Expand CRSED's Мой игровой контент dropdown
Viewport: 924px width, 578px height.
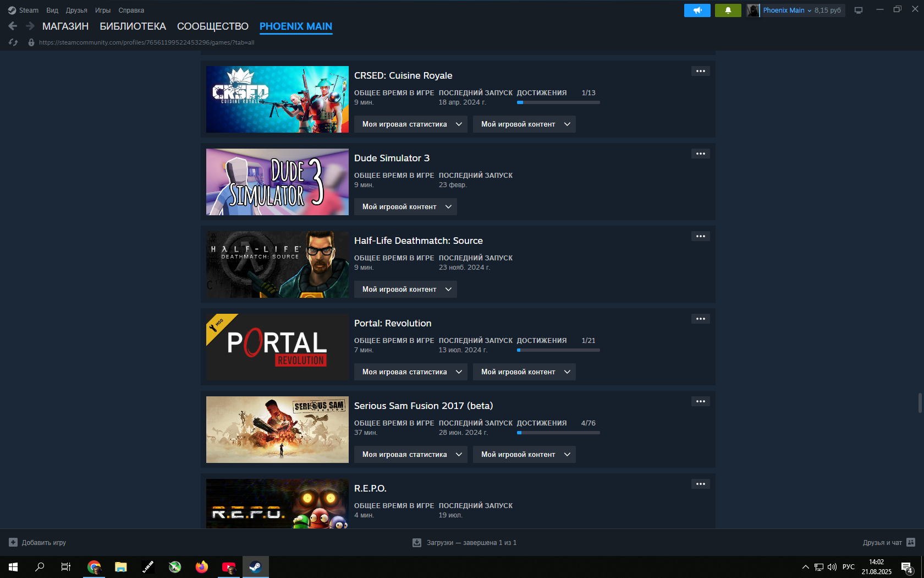(524, 124)
